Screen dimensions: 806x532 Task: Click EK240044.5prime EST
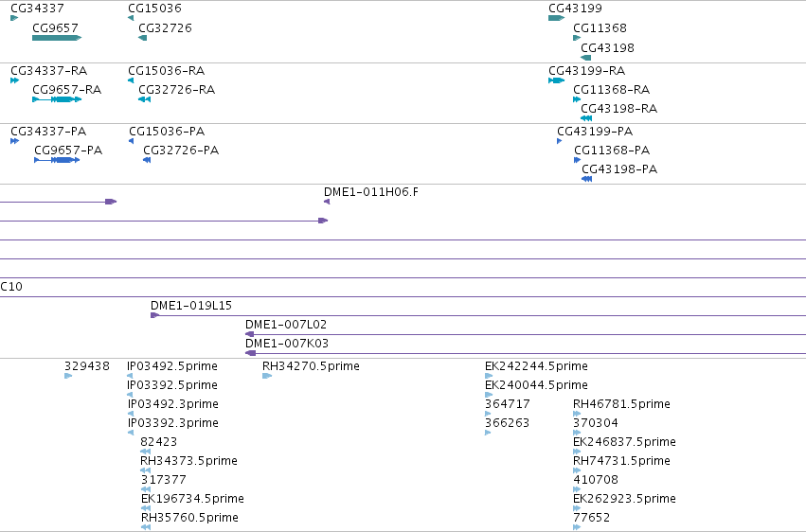[x=536, y=384]
